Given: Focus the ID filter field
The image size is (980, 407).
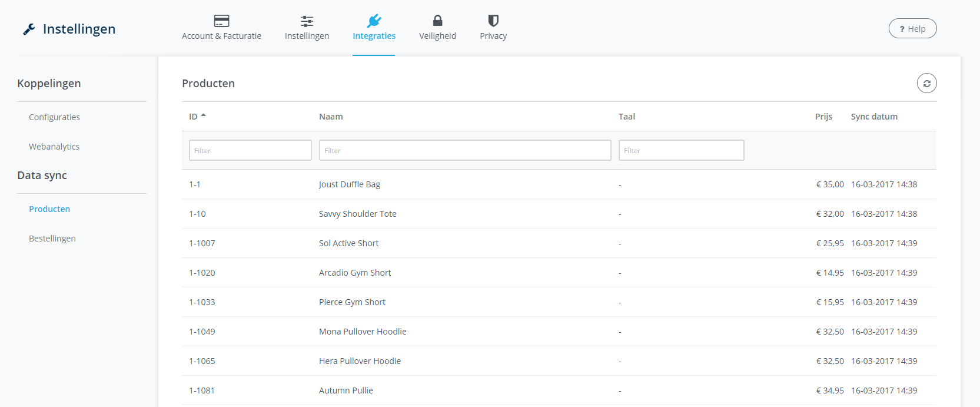Looking at the screenshot, I should (x=250, y=150).
